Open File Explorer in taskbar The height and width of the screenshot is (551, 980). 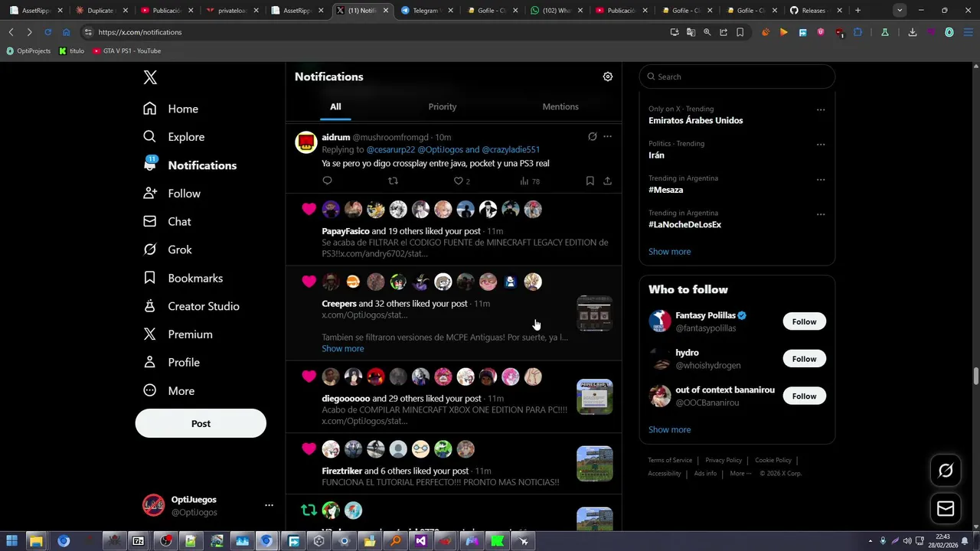point(36,541)
